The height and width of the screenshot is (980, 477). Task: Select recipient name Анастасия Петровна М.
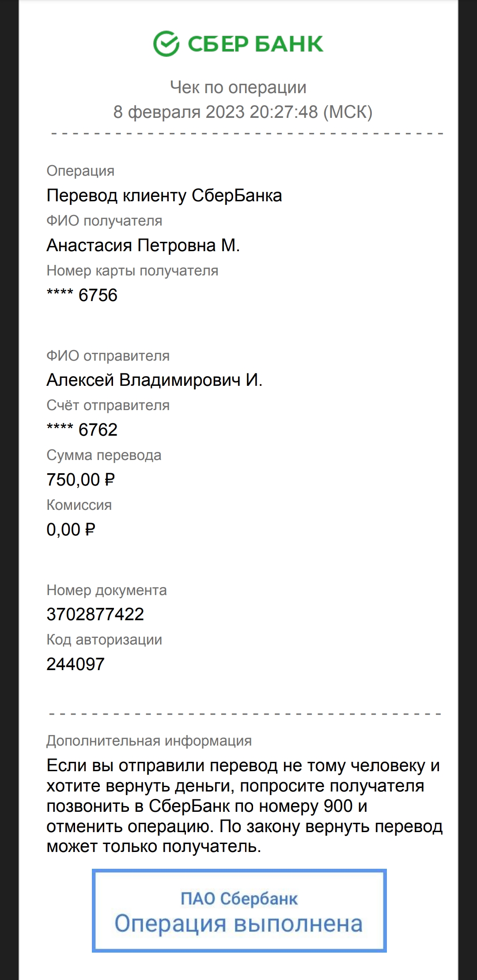coord(143,245)
